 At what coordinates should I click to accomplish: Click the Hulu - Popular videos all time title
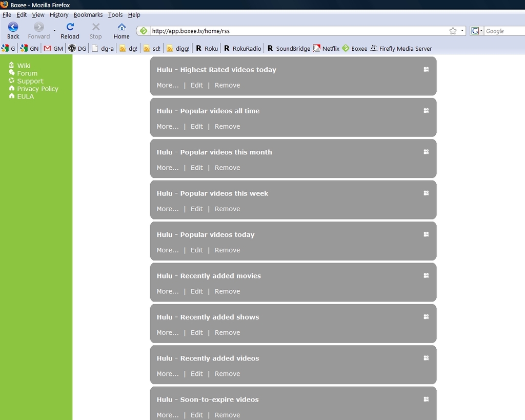pyautogui.click(x=208, y=111)
